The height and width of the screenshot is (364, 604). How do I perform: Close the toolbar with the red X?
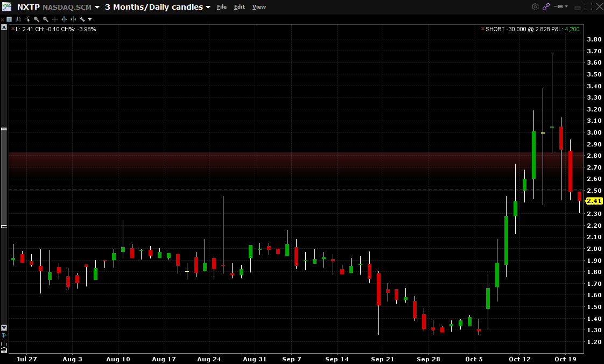pyautogui.click(x=2, y=19)
